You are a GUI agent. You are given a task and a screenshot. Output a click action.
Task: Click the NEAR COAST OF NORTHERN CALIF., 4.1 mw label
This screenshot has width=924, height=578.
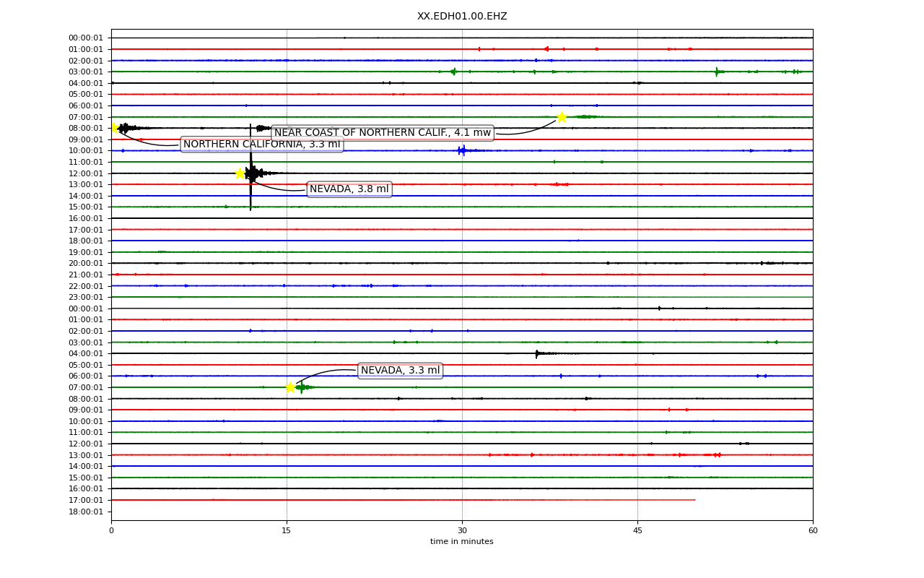pos(383,133)
